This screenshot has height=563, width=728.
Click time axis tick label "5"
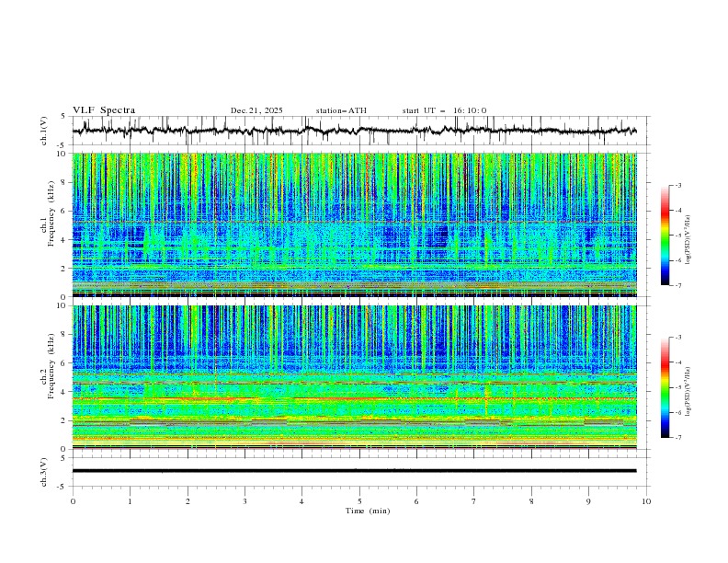click(359, 501)
